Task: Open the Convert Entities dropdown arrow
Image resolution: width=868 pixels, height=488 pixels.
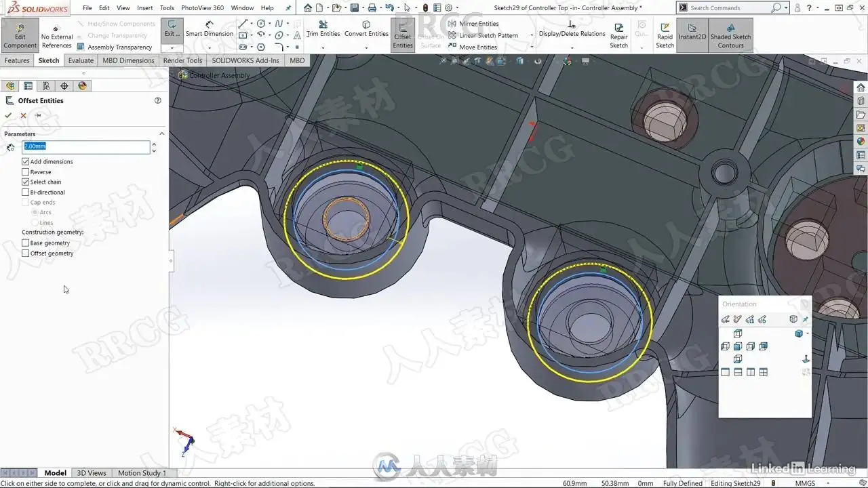Action: click(366, 47)
